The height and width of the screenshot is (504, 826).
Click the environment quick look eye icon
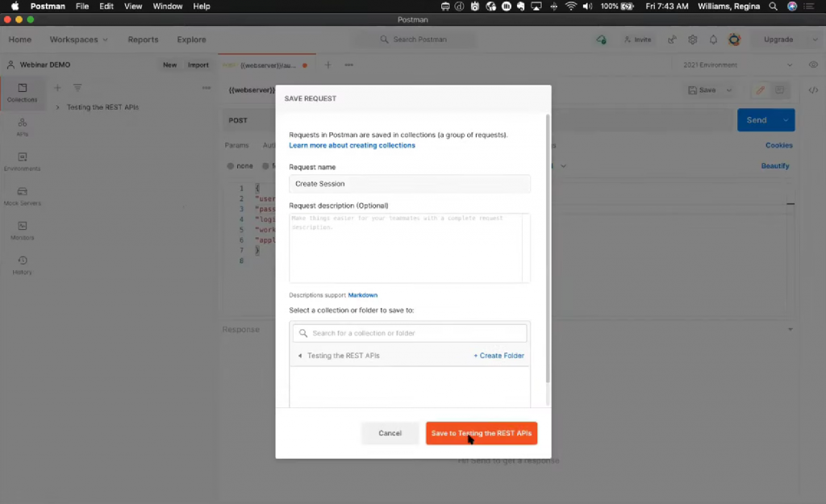coord(813,65)
